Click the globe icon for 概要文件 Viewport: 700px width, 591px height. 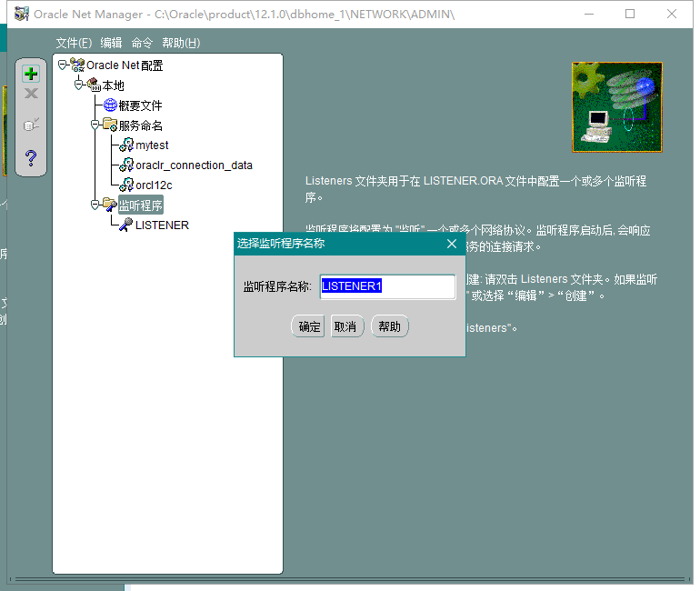(110, 105)
